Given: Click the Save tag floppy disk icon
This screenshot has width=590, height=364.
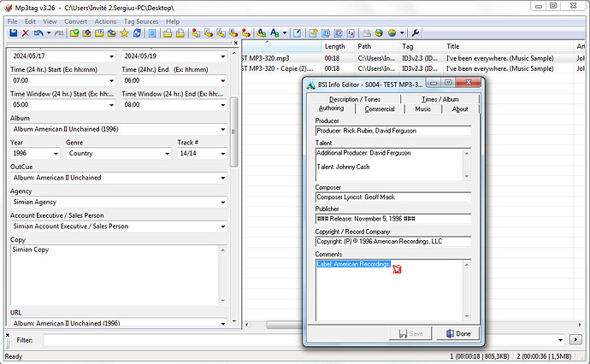Looking at the screenshot, I should (14, 33).
